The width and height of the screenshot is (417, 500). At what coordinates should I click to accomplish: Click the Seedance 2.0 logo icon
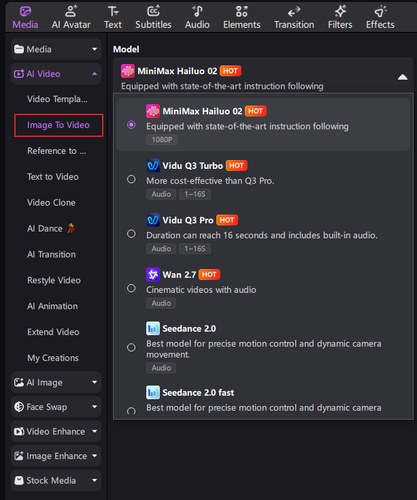point(153,328)
